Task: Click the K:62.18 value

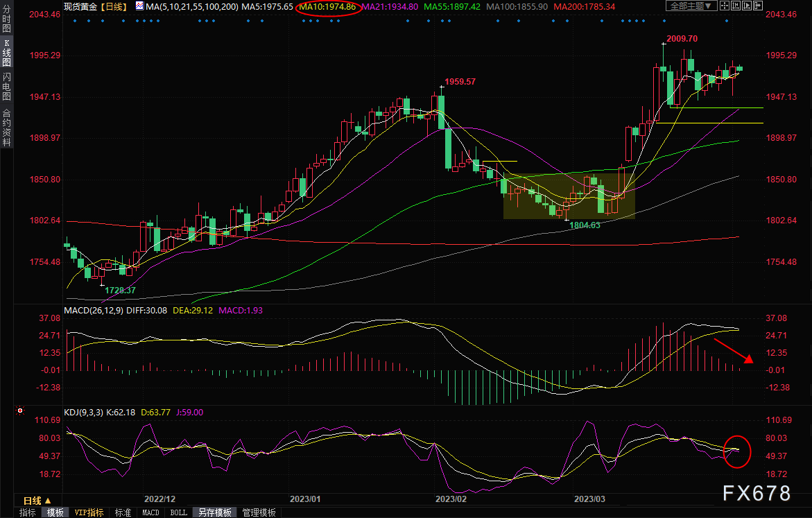Action: click(x=121, y=413)
